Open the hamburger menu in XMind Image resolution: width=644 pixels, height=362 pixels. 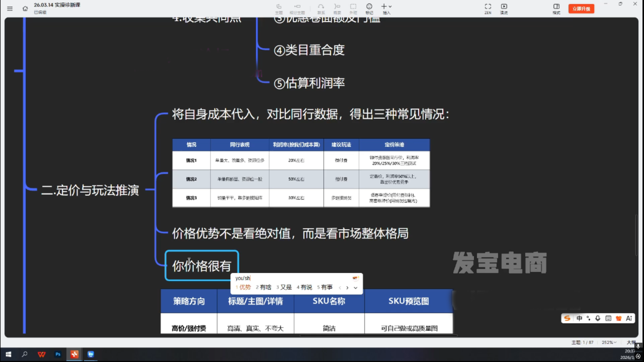tap(10, 8)
